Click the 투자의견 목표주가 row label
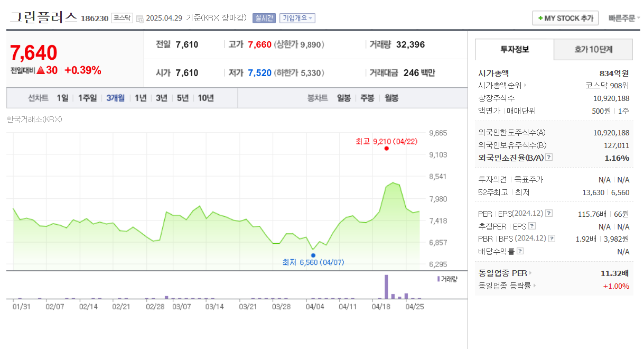The width and height of the screenshot is (644, 349). point(510,180)
